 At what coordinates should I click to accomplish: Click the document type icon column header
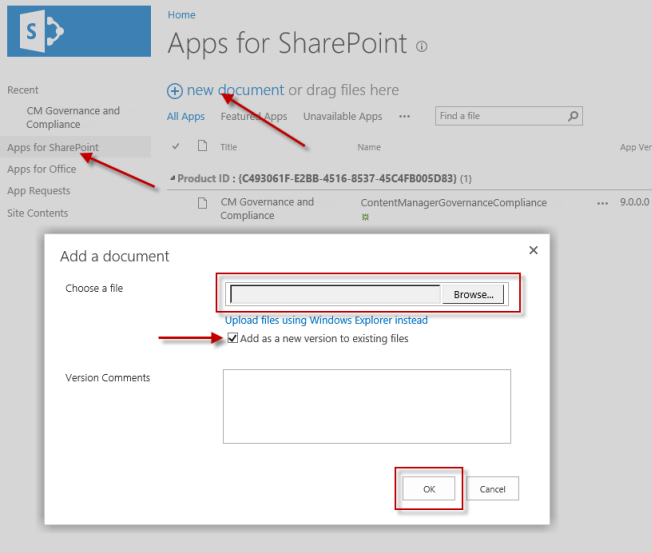coord(202,146)
